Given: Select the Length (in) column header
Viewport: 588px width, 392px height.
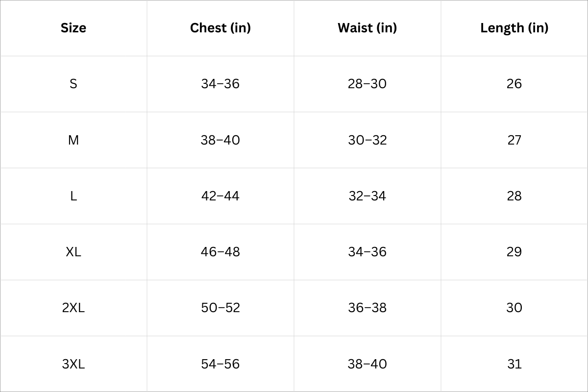Looking at the screenshot, I should pos(514,28).
